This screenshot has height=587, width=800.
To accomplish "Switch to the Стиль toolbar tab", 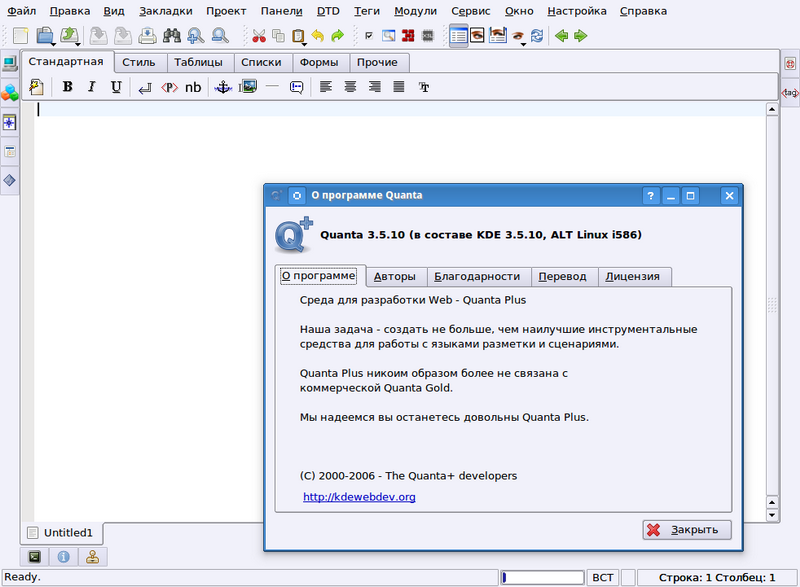I will 139,62.
